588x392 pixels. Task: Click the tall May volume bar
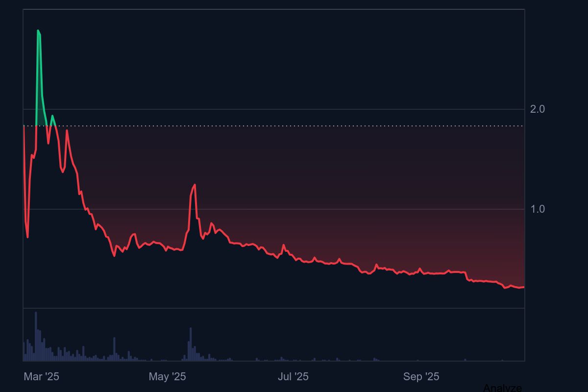[x=191, y=344]
